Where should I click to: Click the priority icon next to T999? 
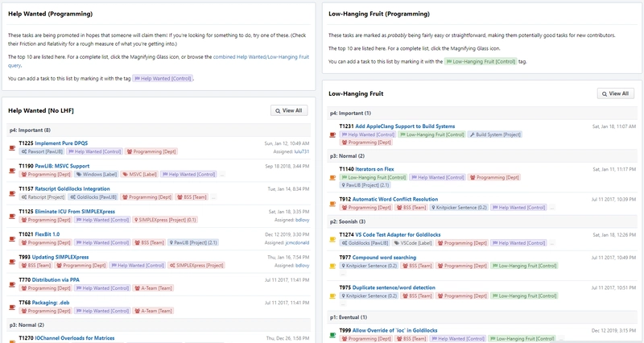(334, 331)
